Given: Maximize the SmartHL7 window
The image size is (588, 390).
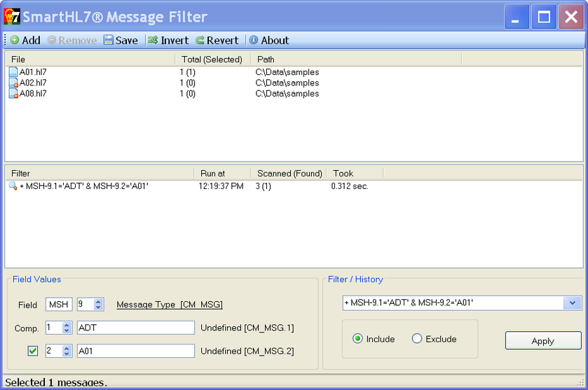Looking at the screenshot, I should point(544,17).
